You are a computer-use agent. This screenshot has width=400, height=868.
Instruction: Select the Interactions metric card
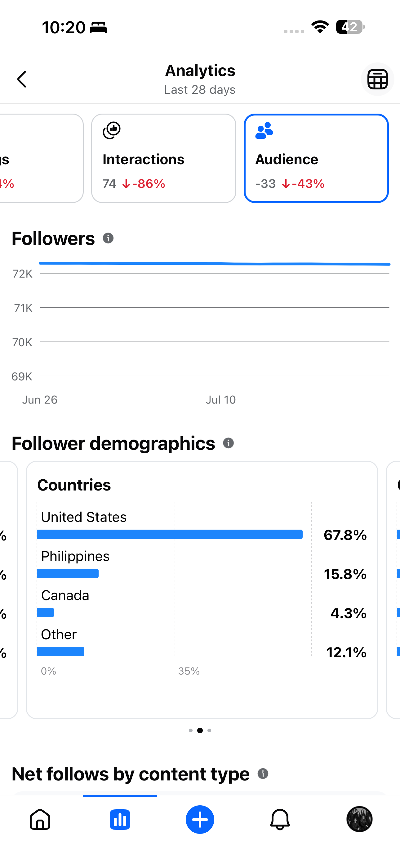point(164,158)
